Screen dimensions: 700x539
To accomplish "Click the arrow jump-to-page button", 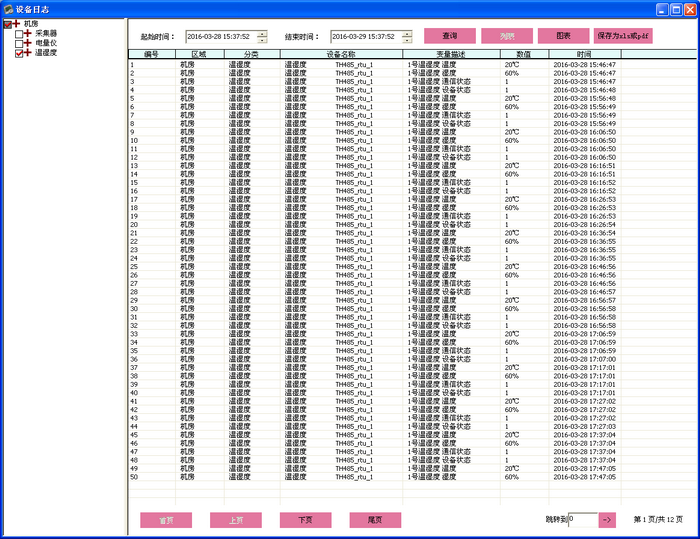I will tap(608, 520).
